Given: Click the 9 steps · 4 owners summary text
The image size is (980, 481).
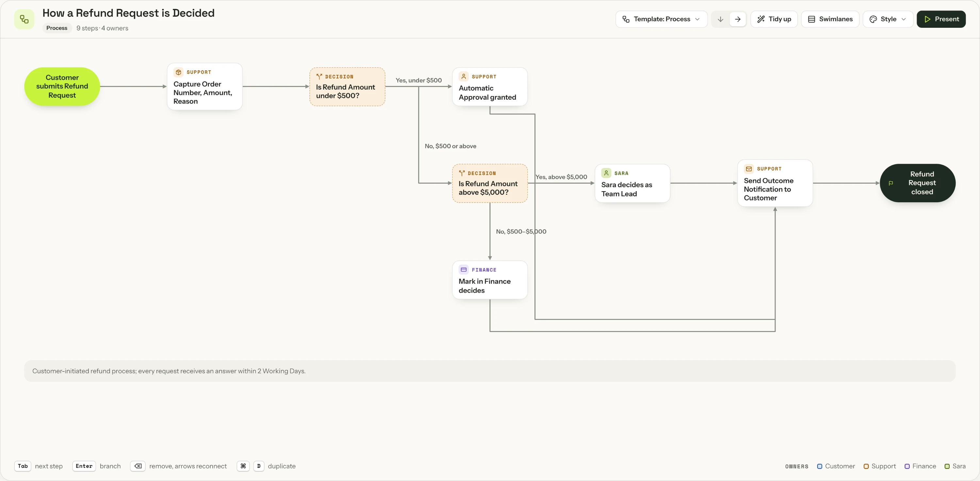Looking at the screenshot, I should (102, 28).
